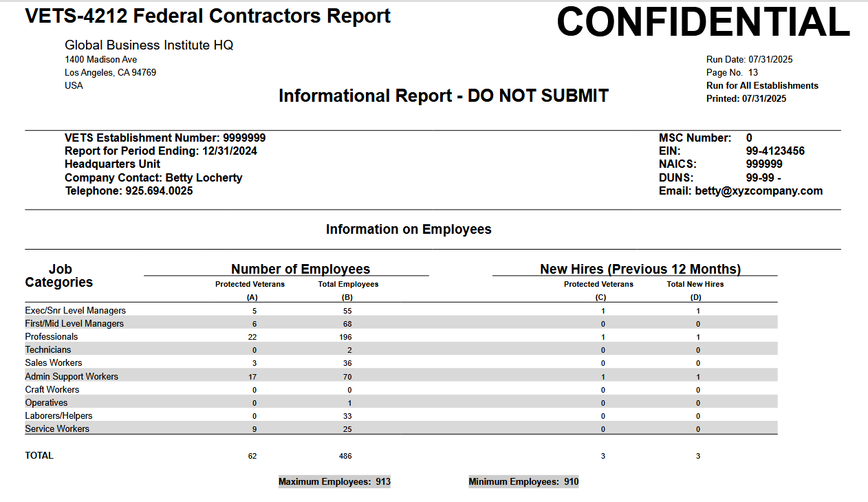The width and height of the screenshot is (868, 502).
Task: Click the Informational Report - DO NOT SUBMIT heading
Action: (x=444, y=96)
